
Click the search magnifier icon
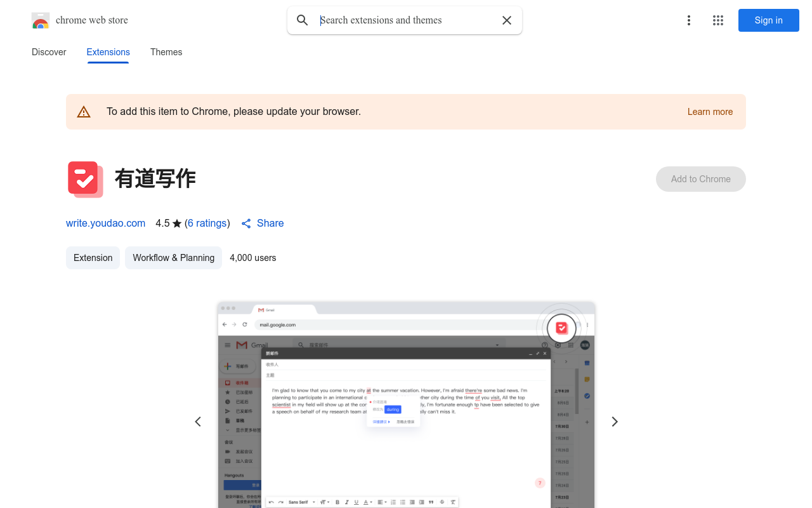[x=303, y=20]
